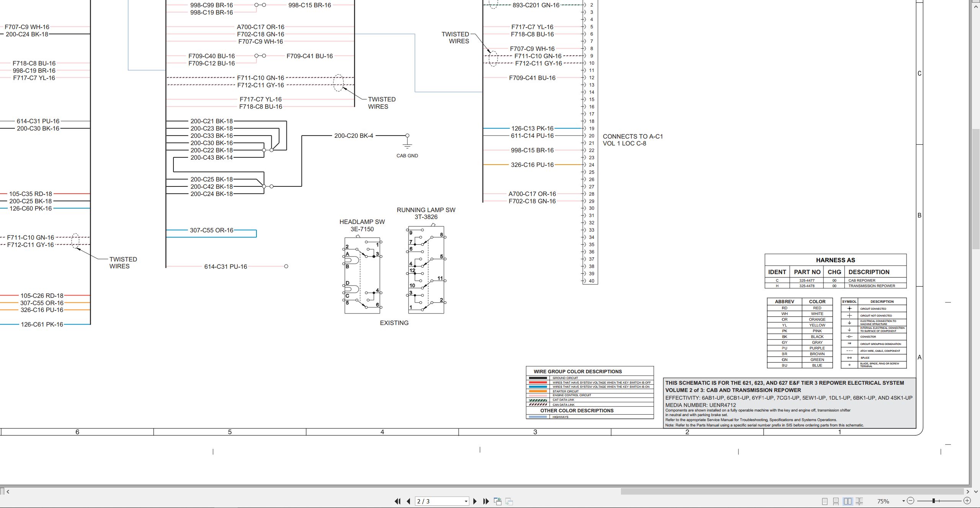Click the 105-C26 RD-18 wire label

[42, 296]
